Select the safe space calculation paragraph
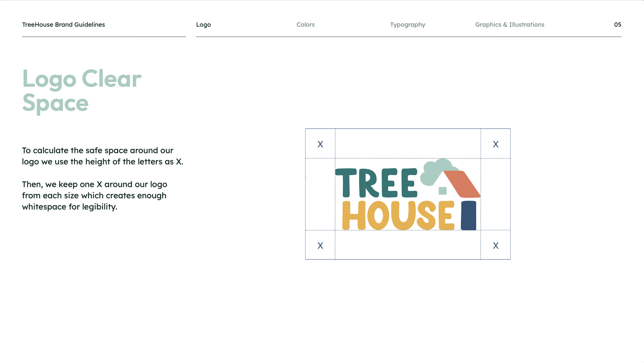Screen dimensions: 644x363 (x=103, y=156)
